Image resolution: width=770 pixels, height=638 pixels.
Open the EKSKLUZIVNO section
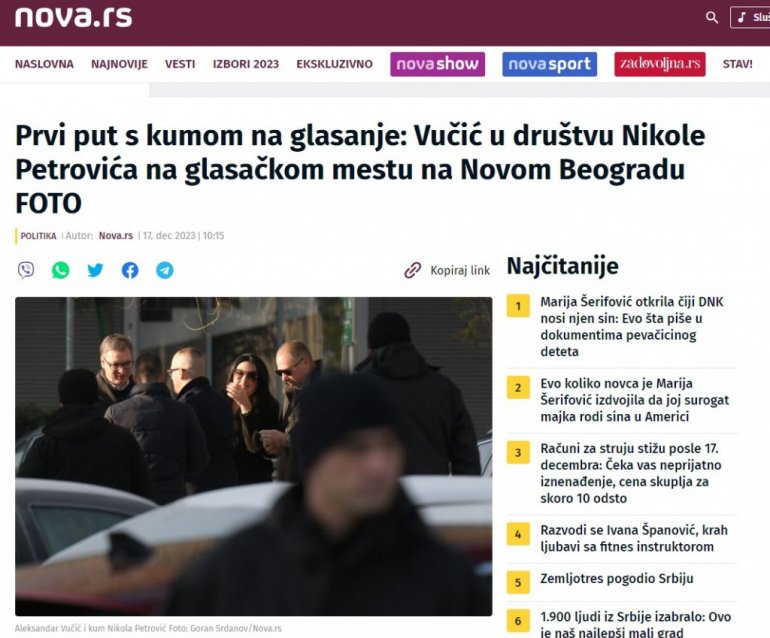click(x=334, y=64)
